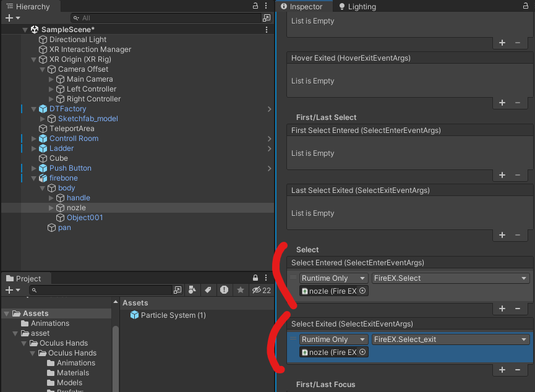The height and width of the screenshot is (392, 535).
Task: Open Runtime Only dropdown for Select Entered
Action: pyautogui.click(x=334, y=278)
